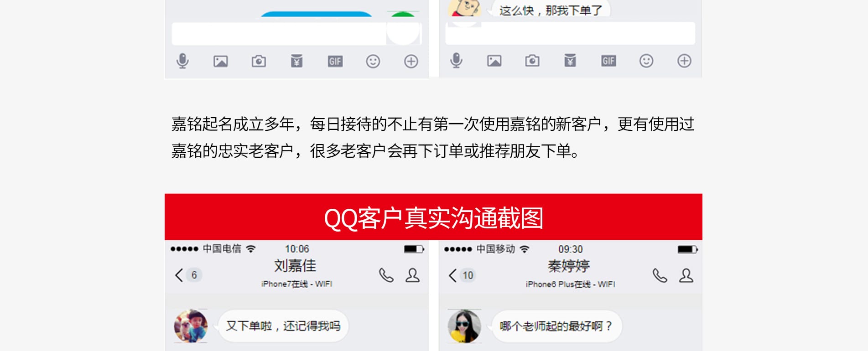Click the red QQ客户真实沟通截图 banner
The image size is (868, 351).
coord(433,217)
